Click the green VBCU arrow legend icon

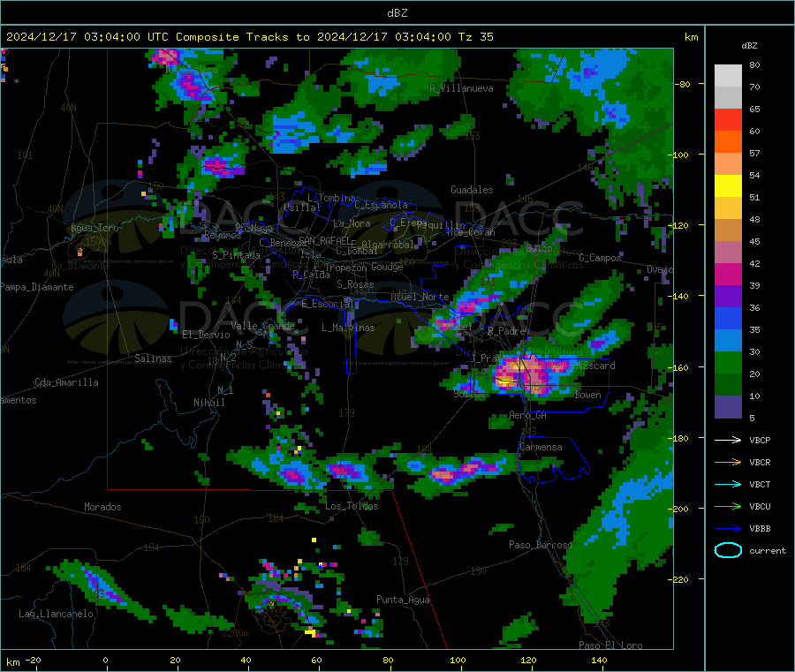tap(728, 506)
